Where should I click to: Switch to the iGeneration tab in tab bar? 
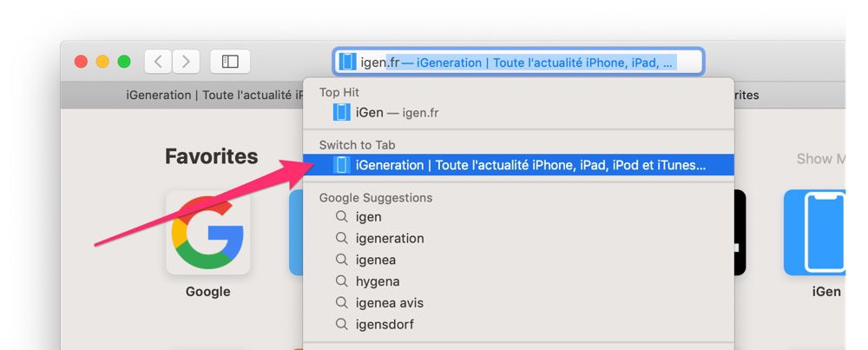coord(214,96)
